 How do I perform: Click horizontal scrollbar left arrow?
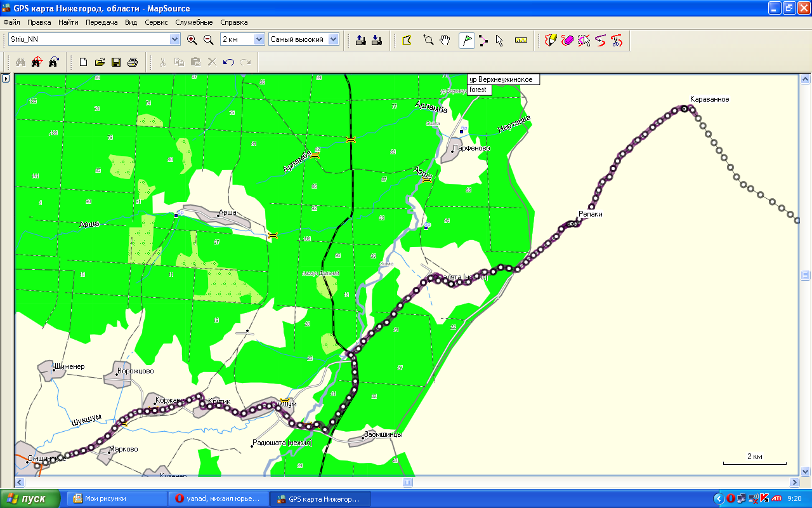coord(20,483)
